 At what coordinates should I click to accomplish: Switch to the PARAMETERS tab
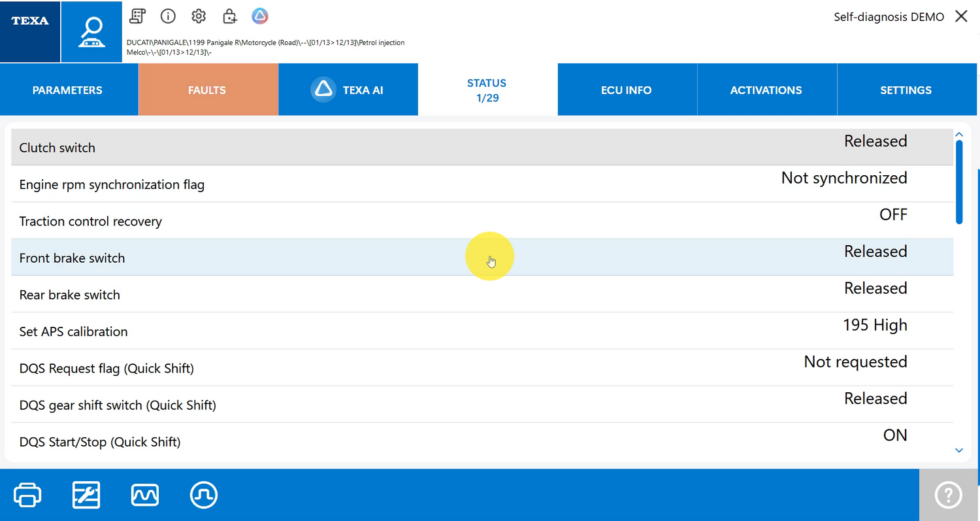point(69,90)
